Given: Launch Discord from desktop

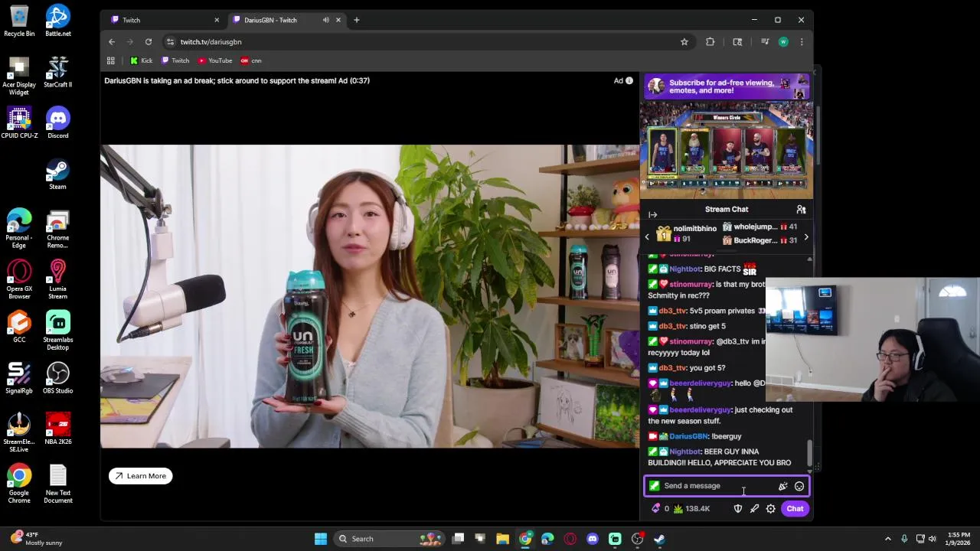Looking at the screenshot, I should (57, 122).
